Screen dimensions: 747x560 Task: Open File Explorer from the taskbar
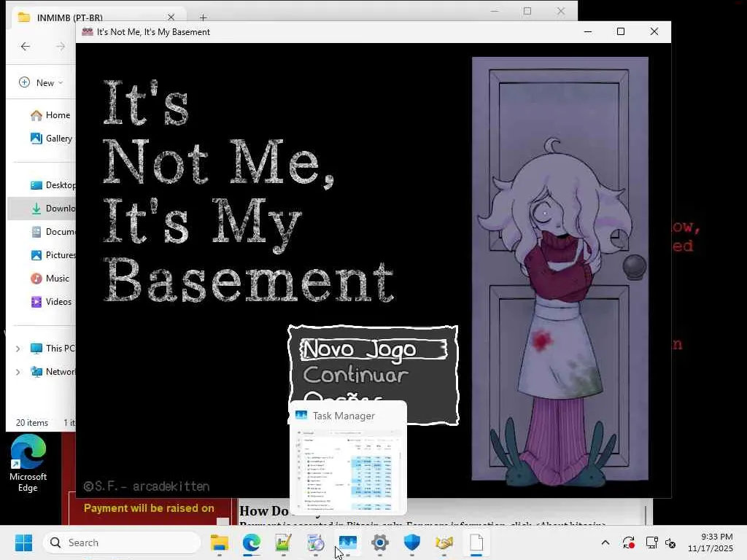pyautogui.click(x=220, y=543)
